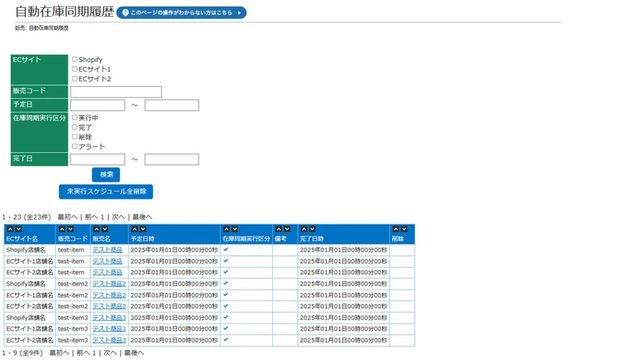Sort 在庫同期実行区分 column descending
Viewport: 644px width, 362px height.
click(x=234, y=229)
